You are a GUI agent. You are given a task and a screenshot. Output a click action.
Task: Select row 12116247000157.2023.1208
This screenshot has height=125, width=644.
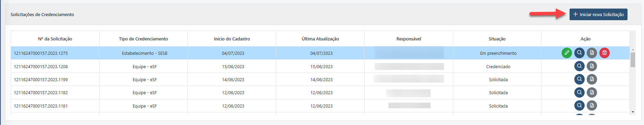320,66
